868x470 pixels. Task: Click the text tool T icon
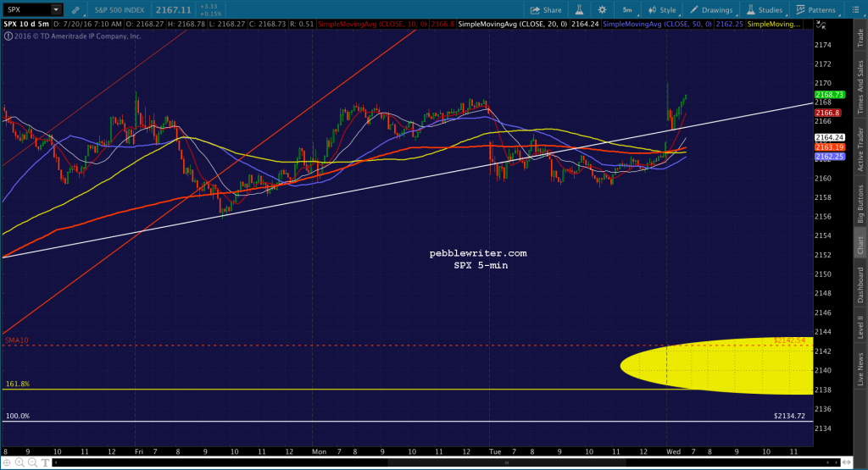[x=45, y=462]
